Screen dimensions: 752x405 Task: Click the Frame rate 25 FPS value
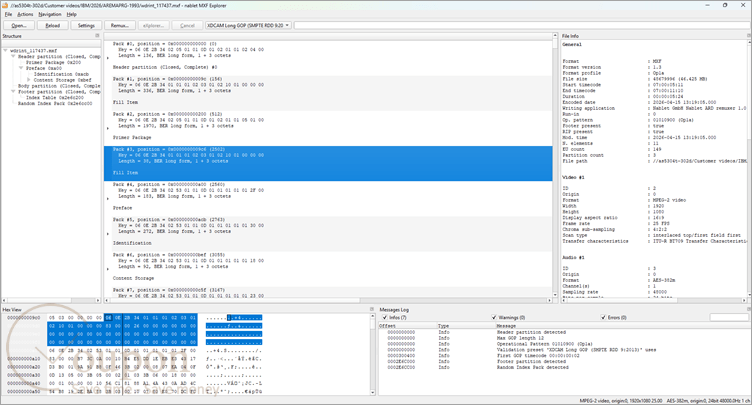click(661, 223)
